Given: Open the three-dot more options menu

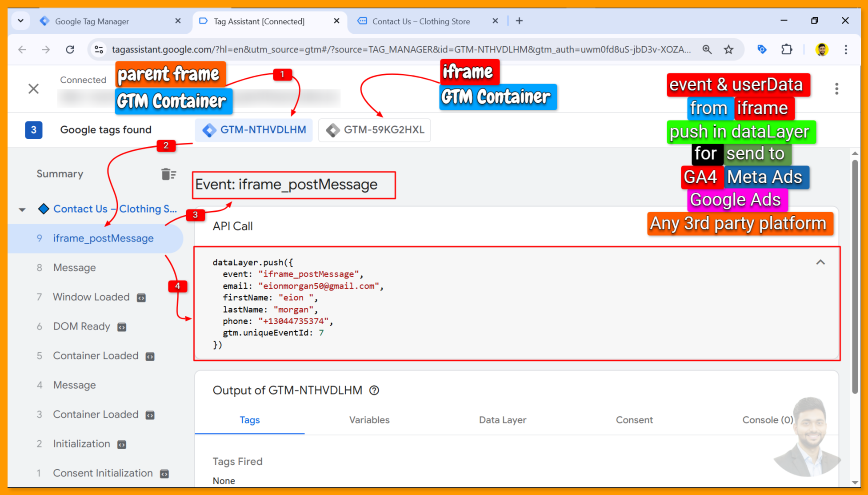Looking at the screenshot, I should tap(836, 89).
